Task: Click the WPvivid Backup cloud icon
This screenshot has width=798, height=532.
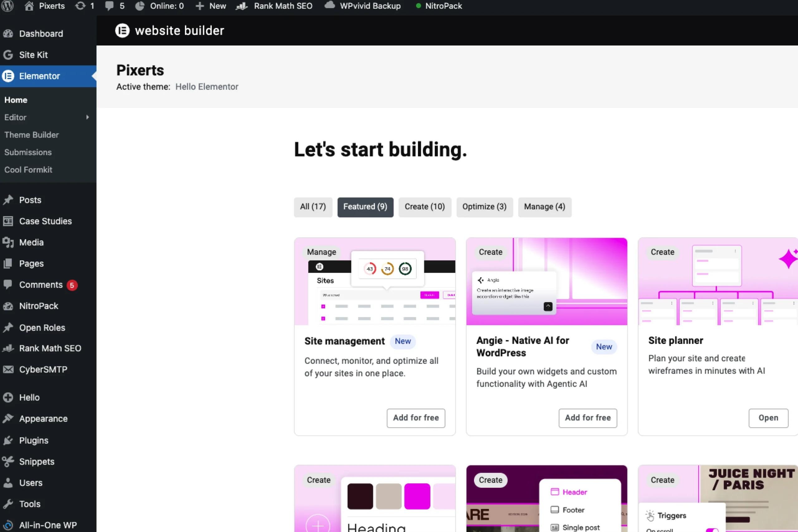Action: click(329, 5)
